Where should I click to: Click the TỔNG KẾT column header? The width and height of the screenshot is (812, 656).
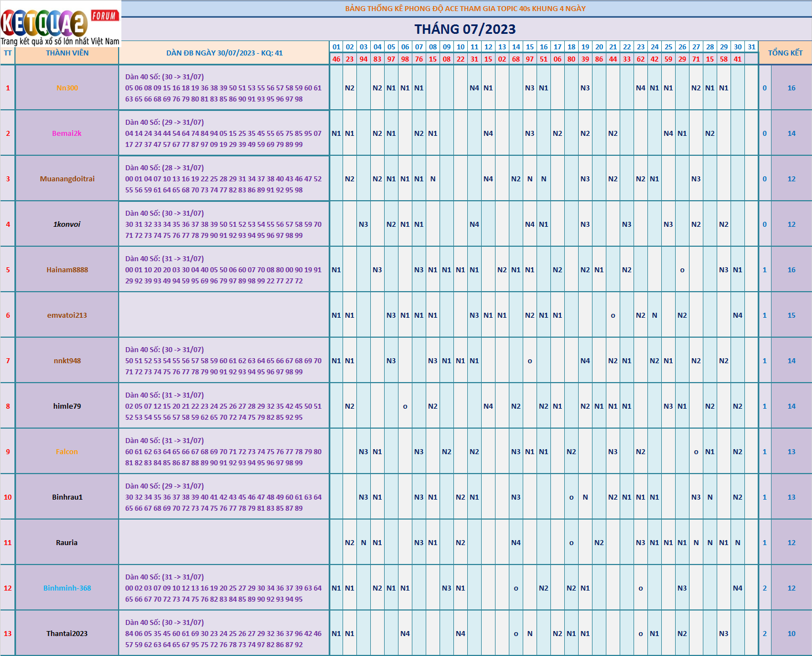tap(785, 53)
